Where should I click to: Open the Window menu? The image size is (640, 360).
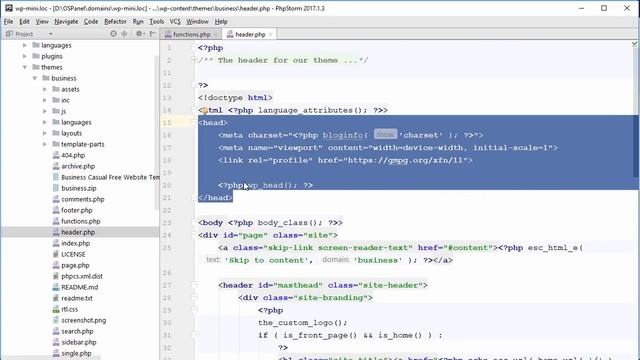tap(197, 22)
